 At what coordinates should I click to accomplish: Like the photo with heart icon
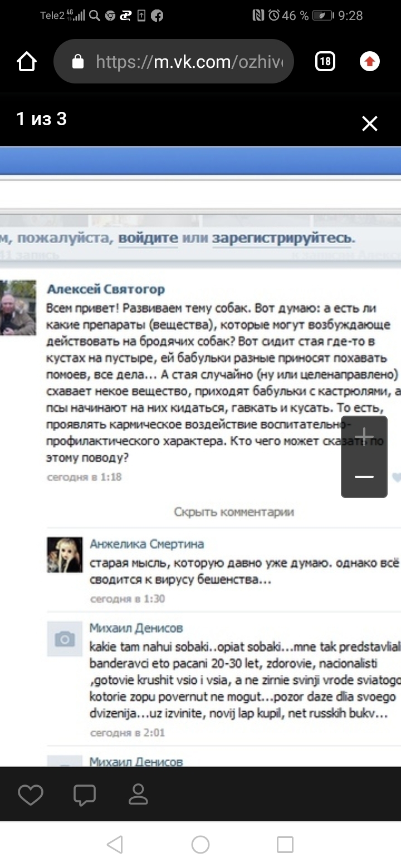click(31, 795)
